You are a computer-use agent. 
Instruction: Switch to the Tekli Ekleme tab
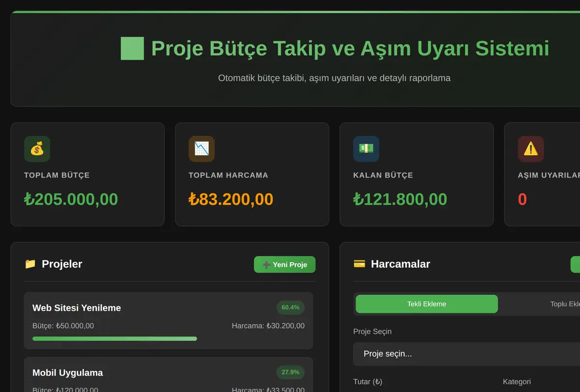click(x=427, y=304)
